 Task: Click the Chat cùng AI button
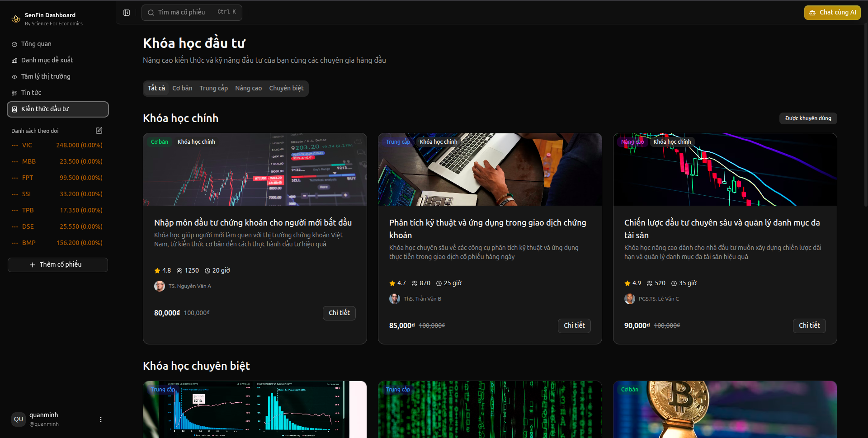(832, 13)
